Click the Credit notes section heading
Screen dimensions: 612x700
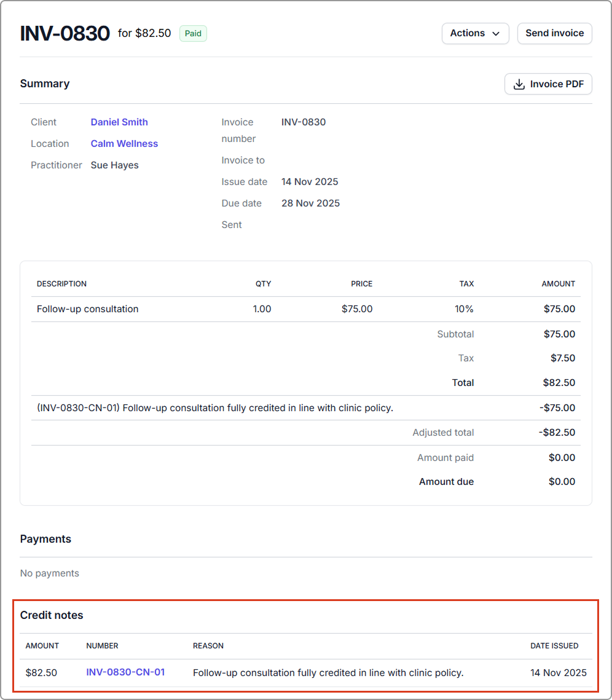click(52, 615)
